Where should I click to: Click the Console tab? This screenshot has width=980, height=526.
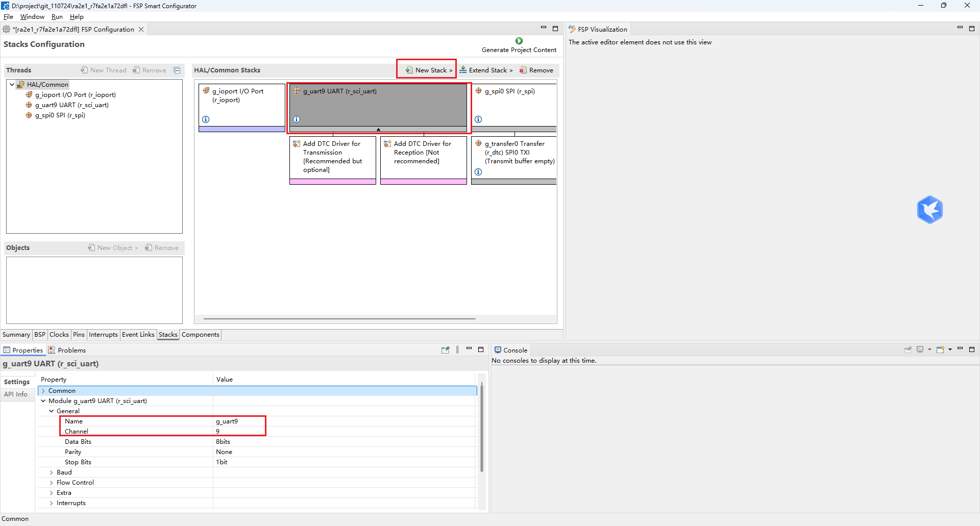tap(511, 350)
